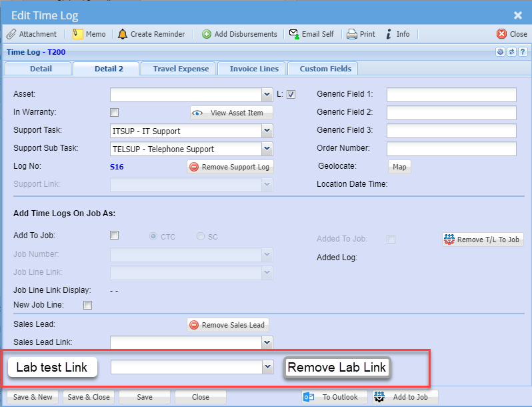Image resolution: width=532 pixels, height=407 pixels.
Task: Click the Generic Field 1 input box
Action: (x=451, y=95)
